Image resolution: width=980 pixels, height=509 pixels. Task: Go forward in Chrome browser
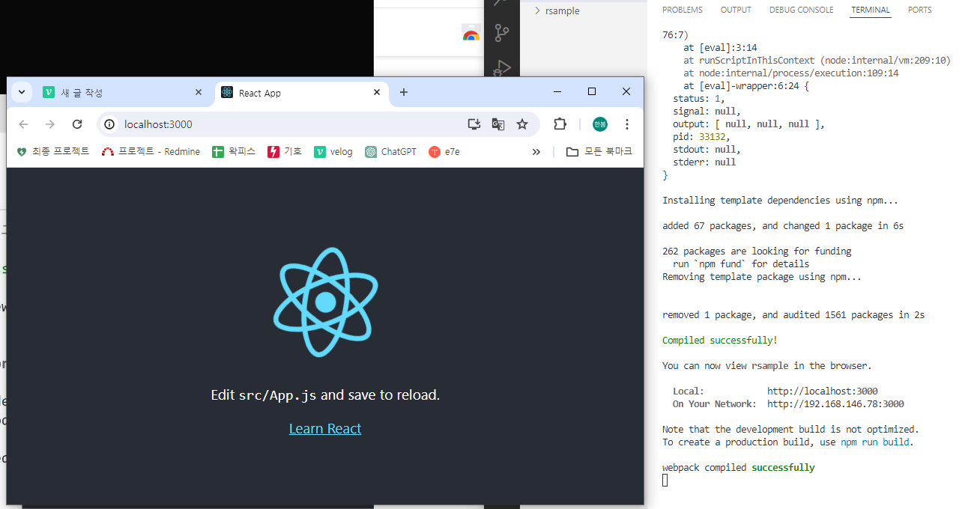tap(50, 124)
